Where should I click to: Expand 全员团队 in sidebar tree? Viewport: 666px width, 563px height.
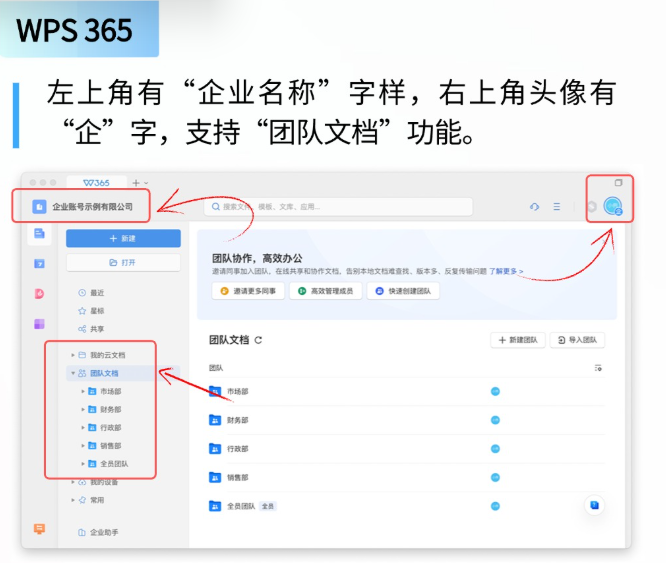pyautogui.click(x=83, y=464)
